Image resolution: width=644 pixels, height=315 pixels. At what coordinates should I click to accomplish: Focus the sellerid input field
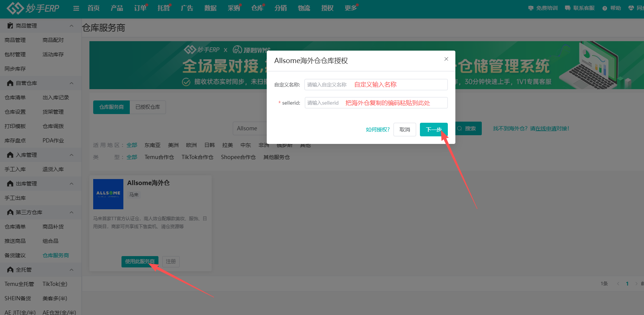tap(376, 103)
